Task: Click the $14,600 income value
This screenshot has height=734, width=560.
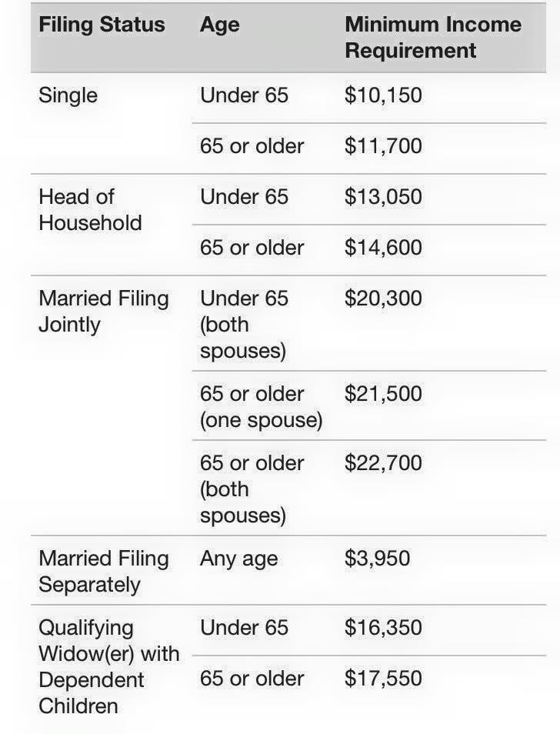Action: 383,247
